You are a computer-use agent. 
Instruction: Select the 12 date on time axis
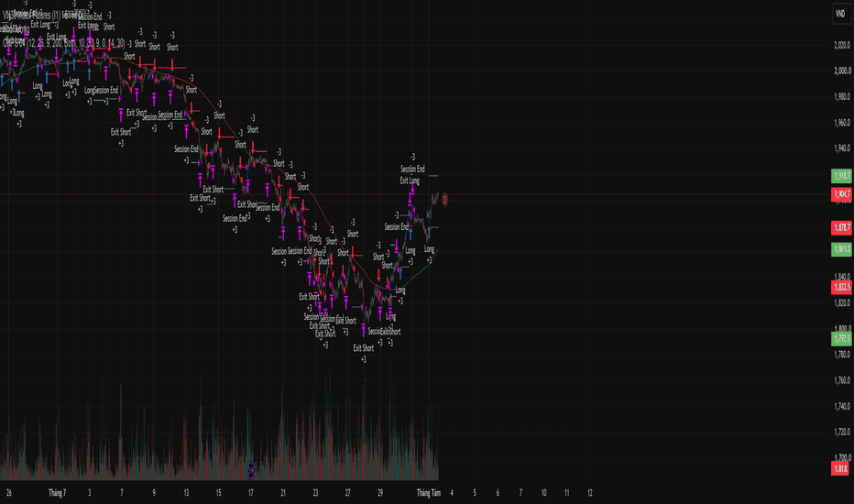pos(590,493)
